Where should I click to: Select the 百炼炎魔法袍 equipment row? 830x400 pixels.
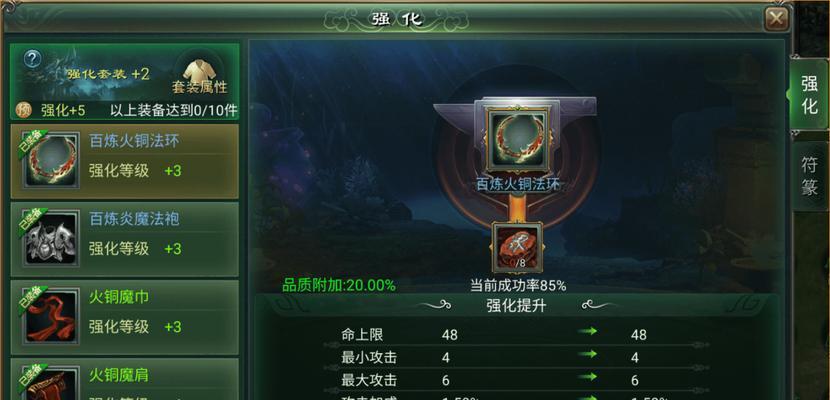click(x=124, y=239)
